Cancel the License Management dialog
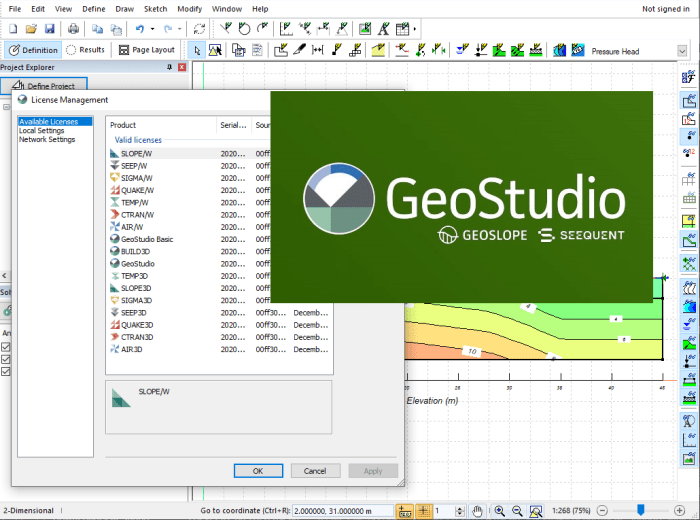Image resolution: width=700 pixels, height=520 pixels. [x=315, y=471]
